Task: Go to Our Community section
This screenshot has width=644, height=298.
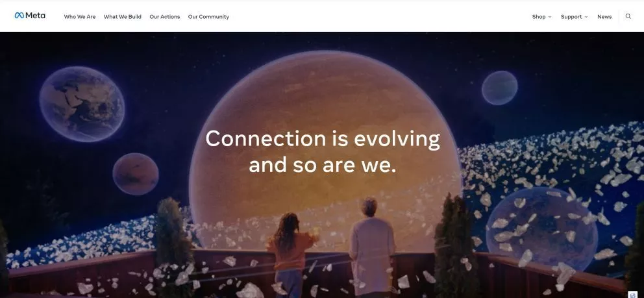Action: 208,17
